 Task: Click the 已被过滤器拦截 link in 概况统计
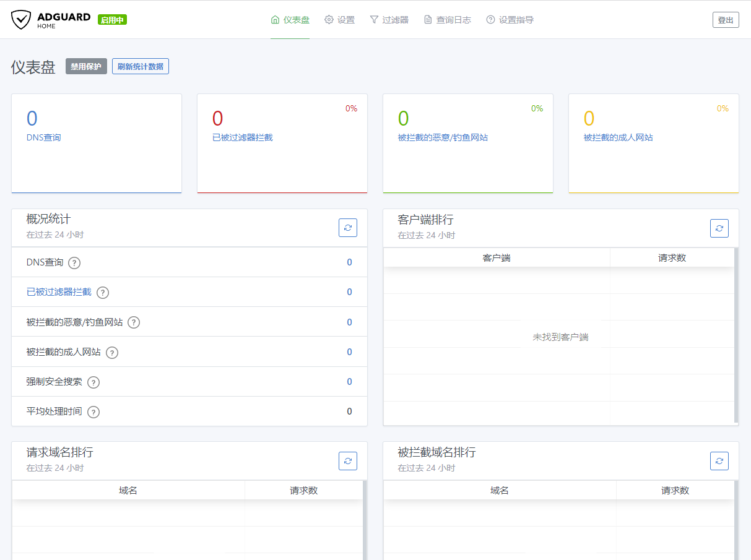pos(59,292)
